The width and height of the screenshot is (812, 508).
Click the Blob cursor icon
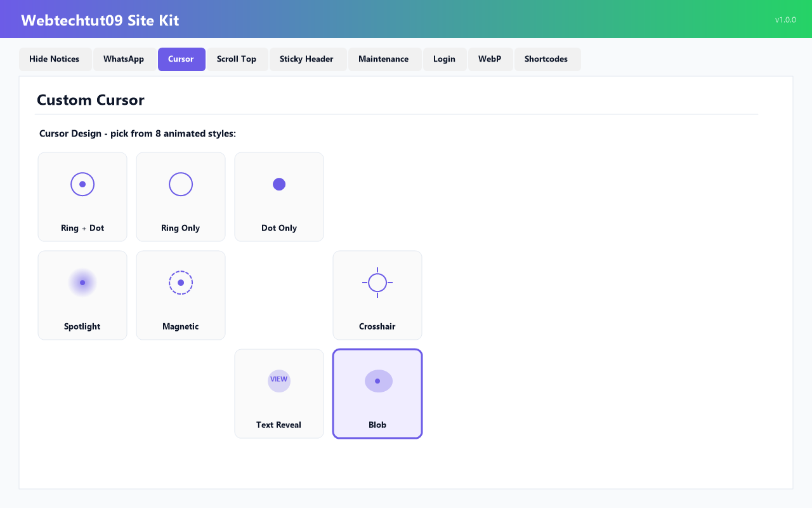click(379, 381)
